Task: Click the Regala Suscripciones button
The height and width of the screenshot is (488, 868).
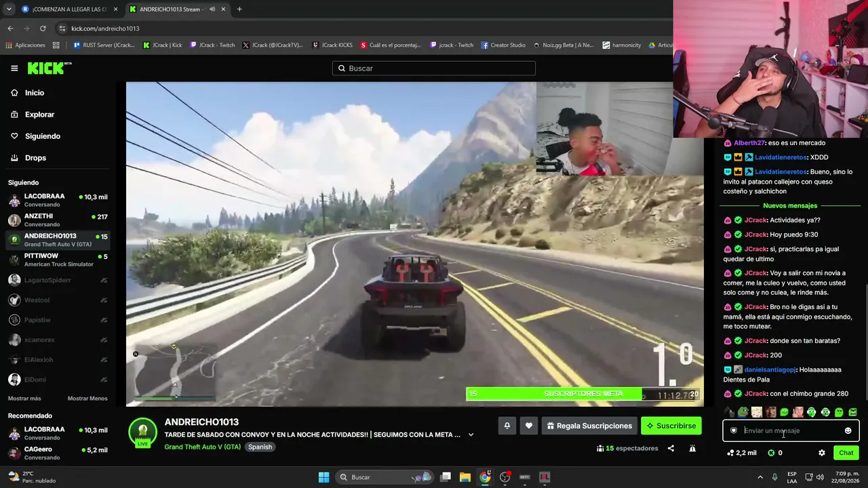Action: coord(589,426)
